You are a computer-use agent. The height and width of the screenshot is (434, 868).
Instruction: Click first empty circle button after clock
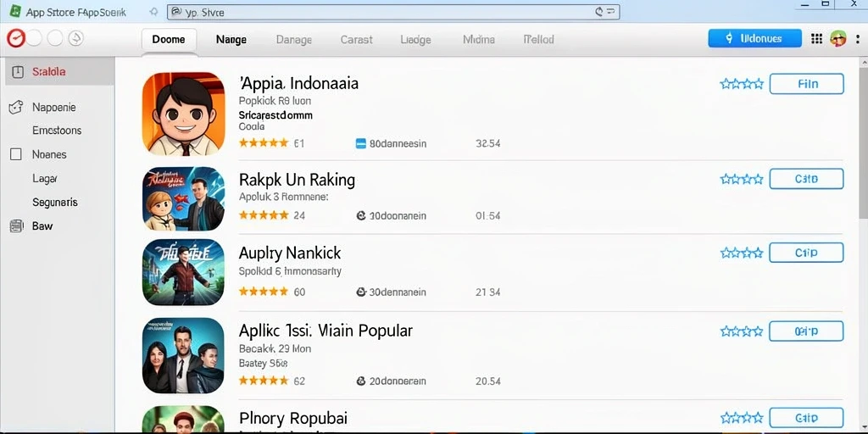point(34,38)
